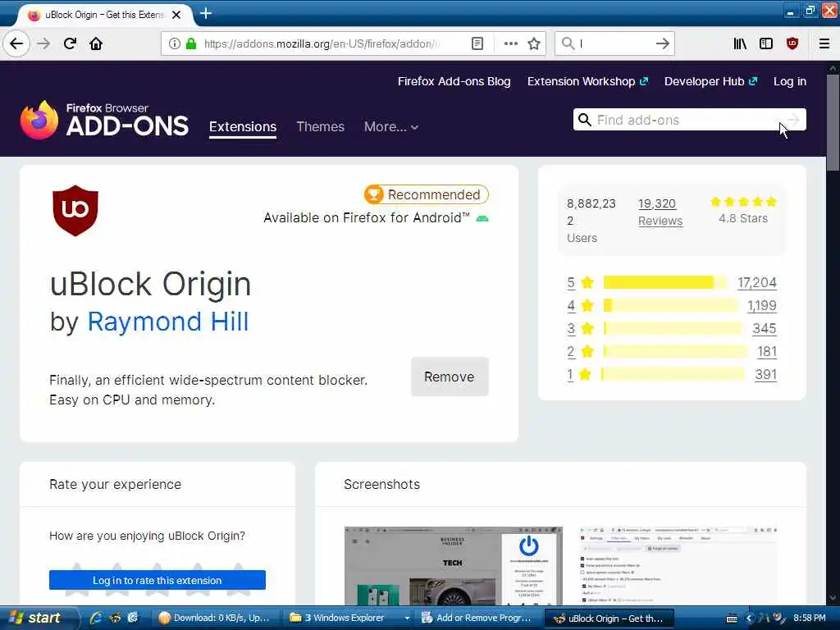Open Developer Hub link

click(711, 81)
